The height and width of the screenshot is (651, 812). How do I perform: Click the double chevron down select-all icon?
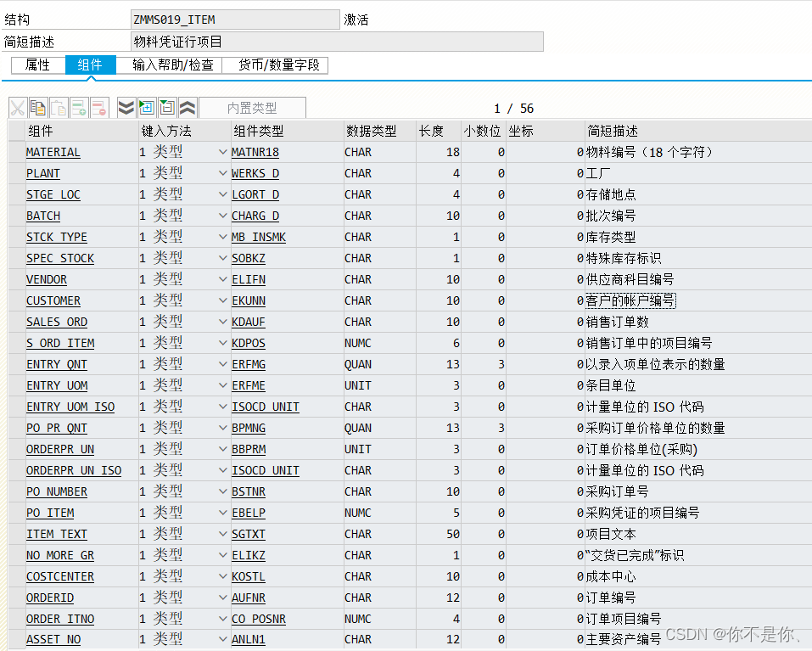pos(125,108)
